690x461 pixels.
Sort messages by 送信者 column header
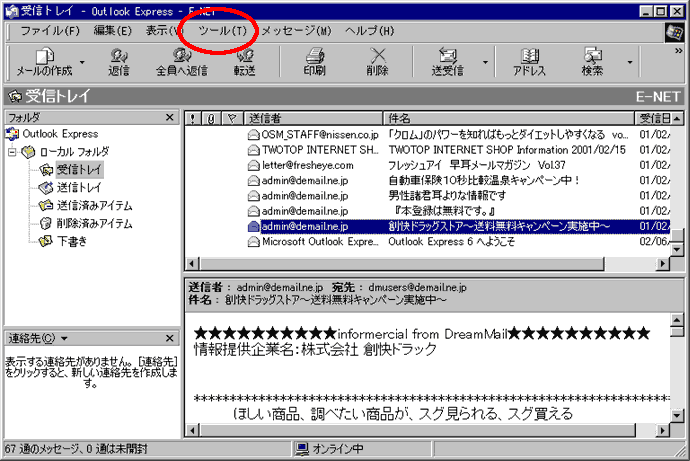tap(313, 118)
